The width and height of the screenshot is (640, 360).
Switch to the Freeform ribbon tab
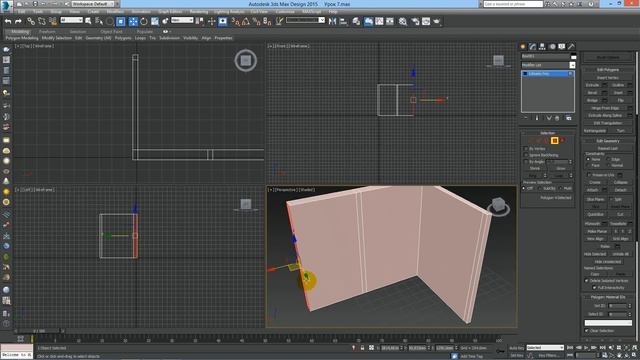(47, 31)
